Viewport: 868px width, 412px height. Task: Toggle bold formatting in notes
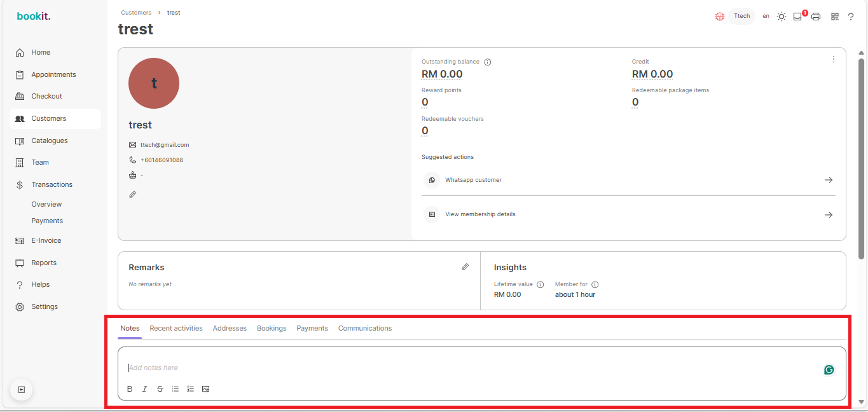[x=130, y=388]
